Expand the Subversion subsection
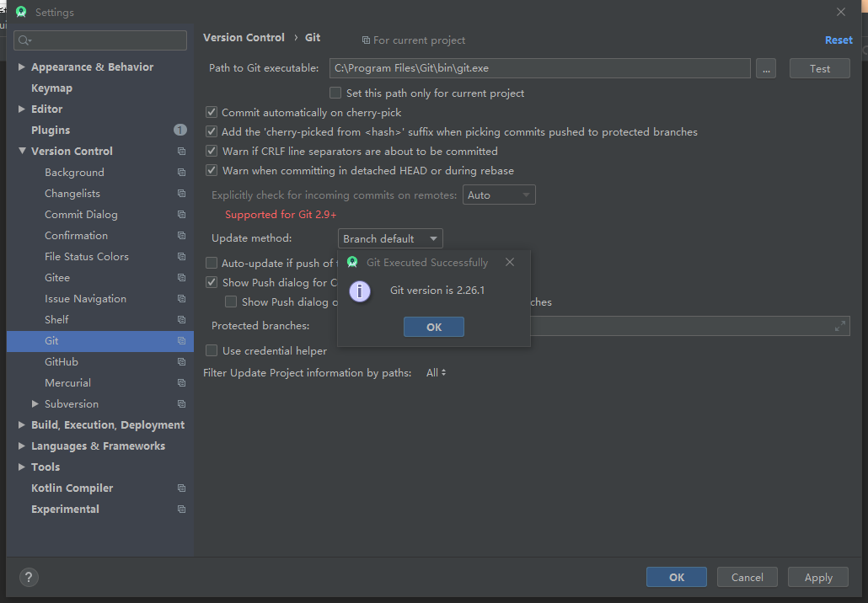868x603 pixels. click(x=35, y=403)
